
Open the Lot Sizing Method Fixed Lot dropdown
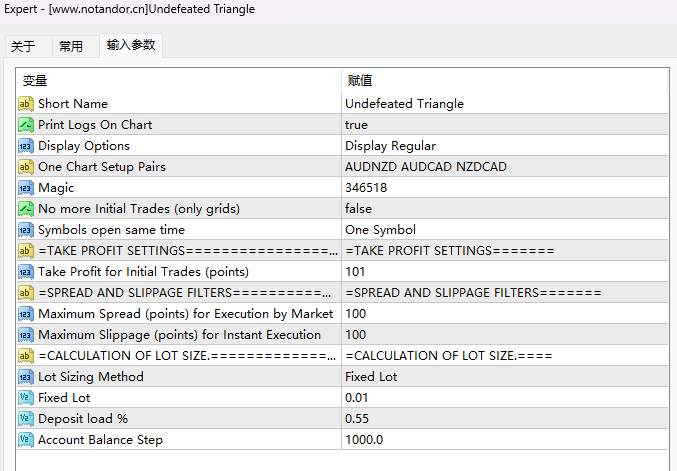(371, 377)
